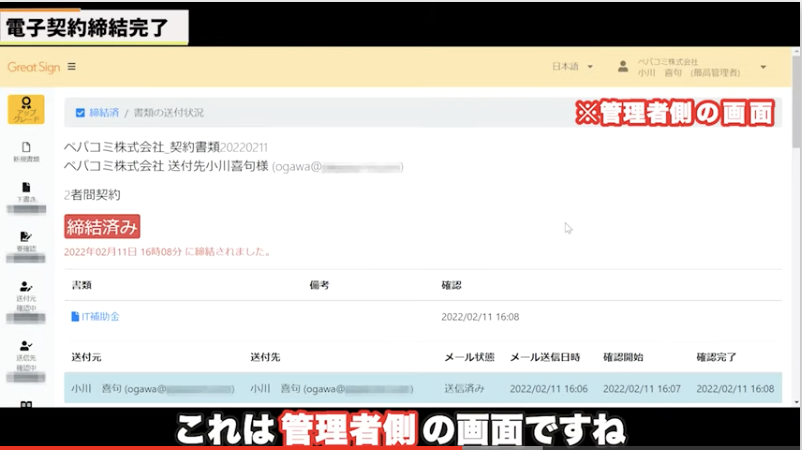Screen dimensions: 802x450
Task: Open 新規書類 (new document) in sidebar
Action: coord(25,149)
